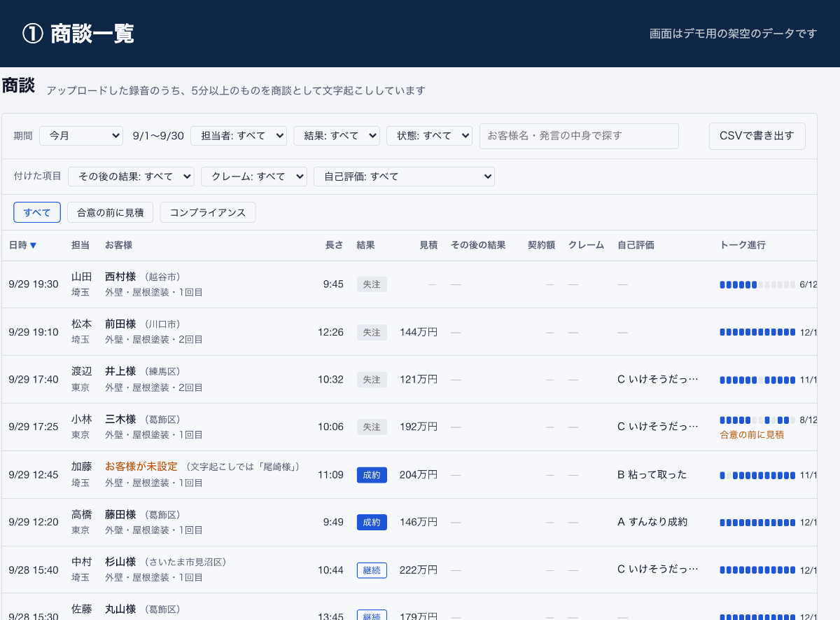
Task: Sort by the 日時 column header
Action: tap(22, 245)
